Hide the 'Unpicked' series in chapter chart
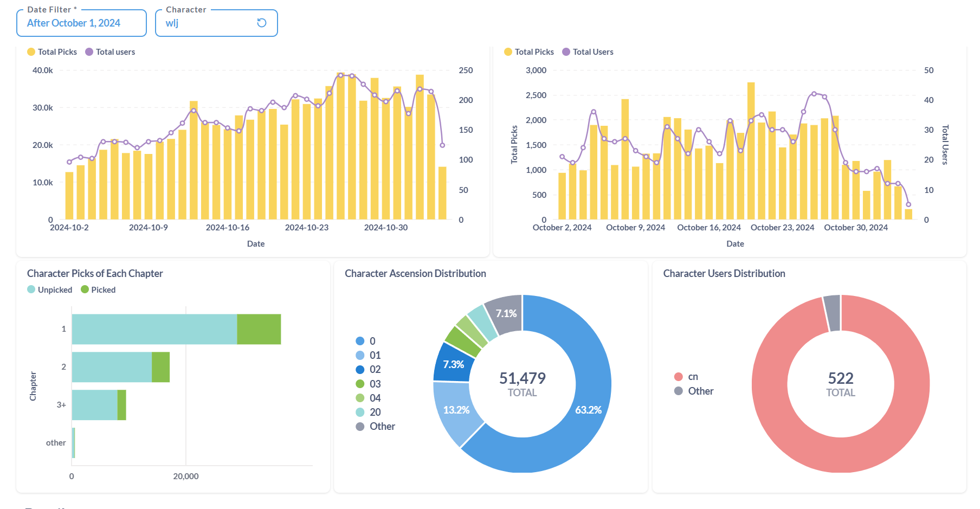The width and height of the screenshot is (980, 509). click(x=50, y=290)
